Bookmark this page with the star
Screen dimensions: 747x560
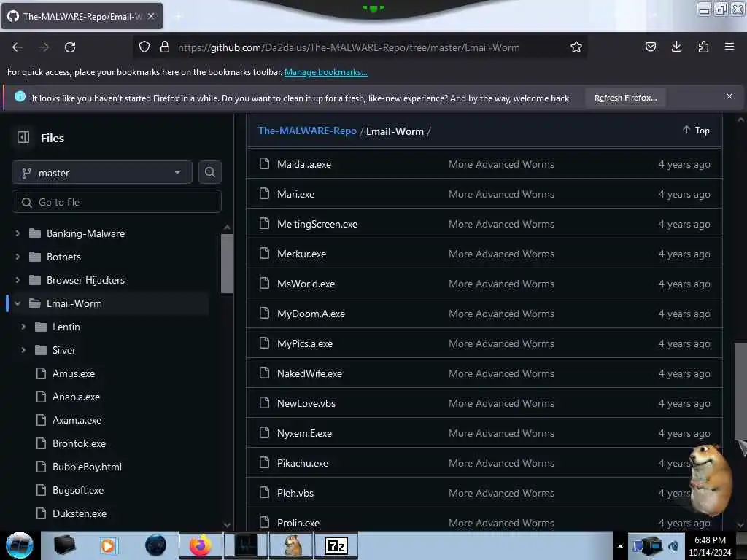[576, 47]
